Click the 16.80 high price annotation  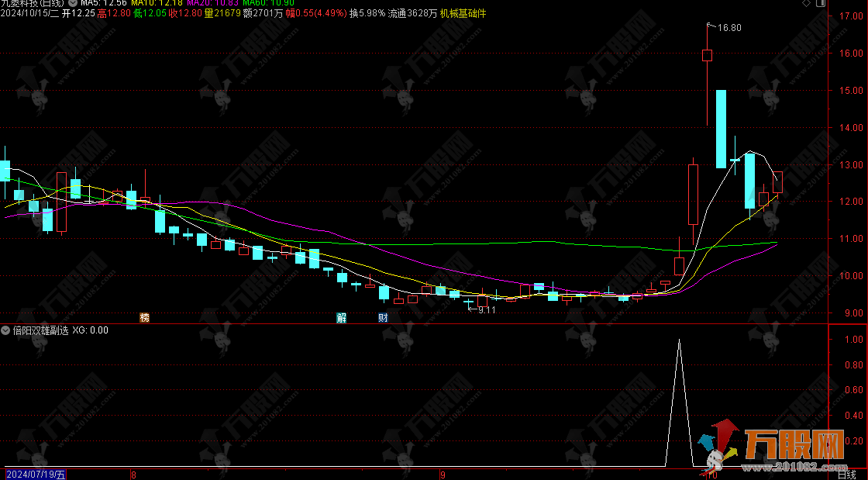point(729,28)
